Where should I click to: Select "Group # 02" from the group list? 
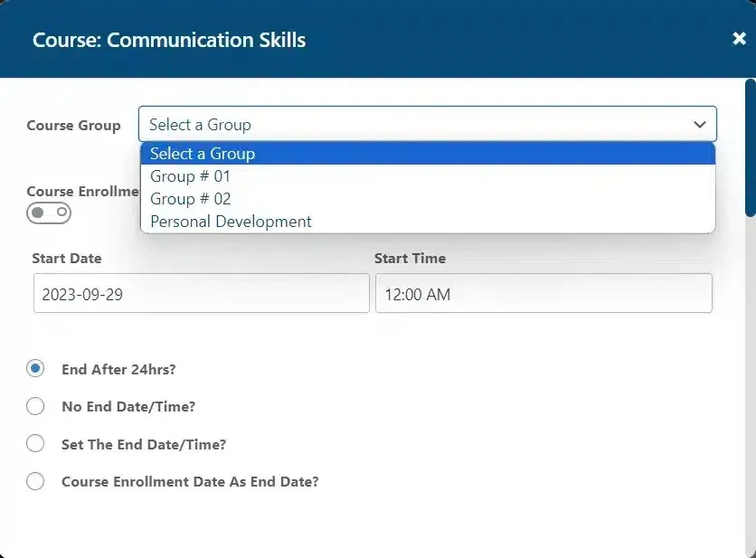(x=190, y=199)
